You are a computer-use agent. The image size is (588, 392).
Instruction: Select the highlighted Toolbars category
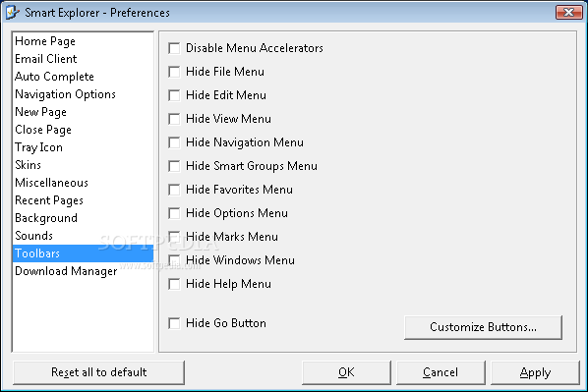click(x=83, y=253)
